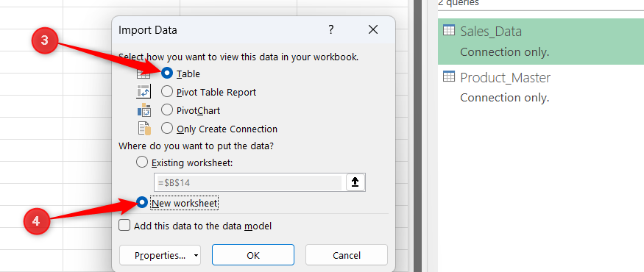Click the Table icon beside Table option
The height and width of the screenshot is (272, 644).
click(144, 74)
